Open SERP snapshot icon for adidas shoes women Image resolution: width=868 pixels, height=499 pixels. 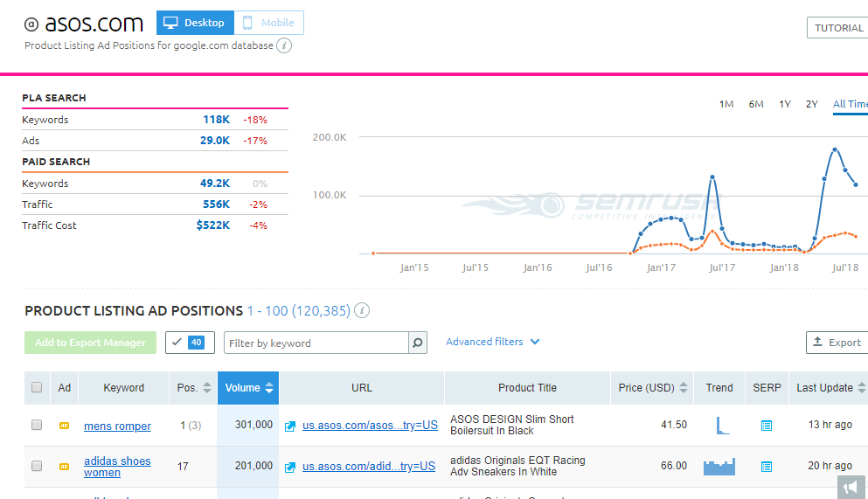click(x=766, y=467)
